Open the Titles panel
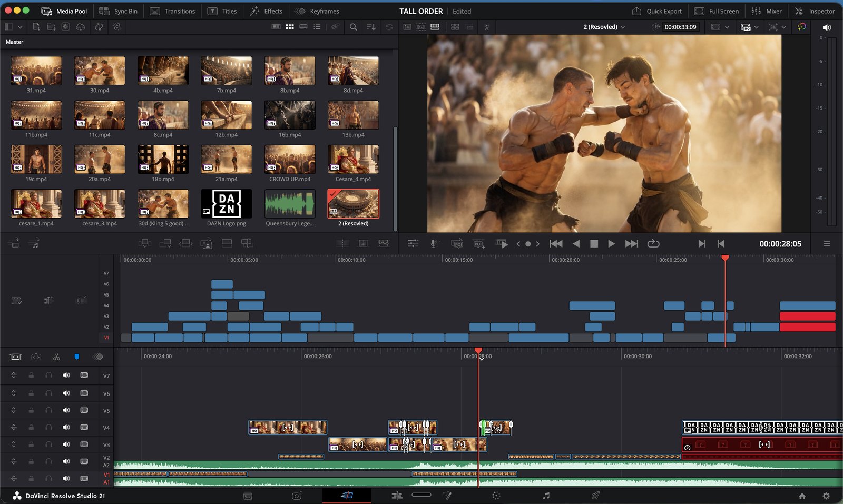 point(222,11)
